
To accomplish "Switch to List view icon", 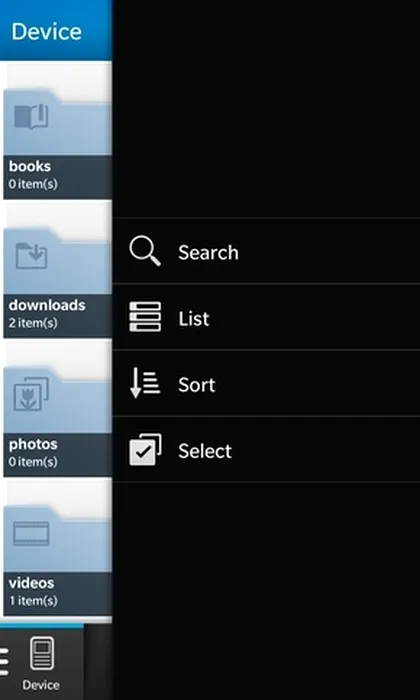I will point(145,317).
